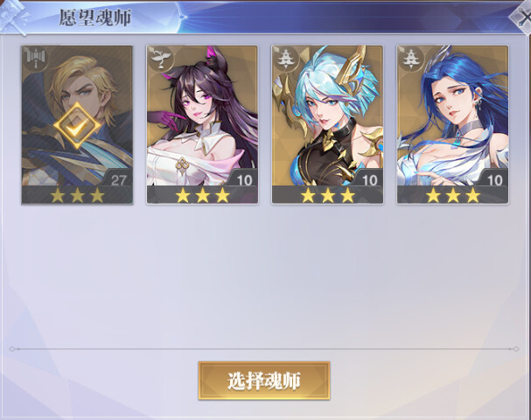The height and width of the screenshot is (420, 531).
Task: Pick the long blue-haired character card
Action: click(452, 125)
